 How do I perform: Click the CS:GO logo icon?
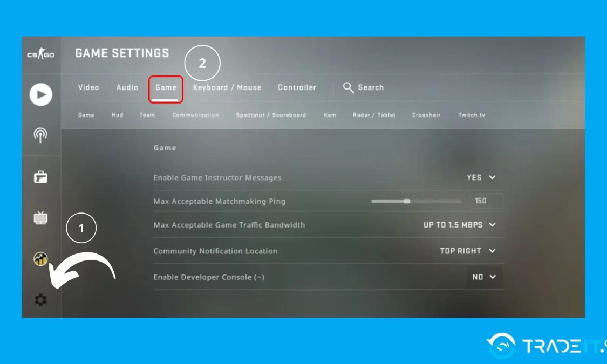tap(40, 54)
